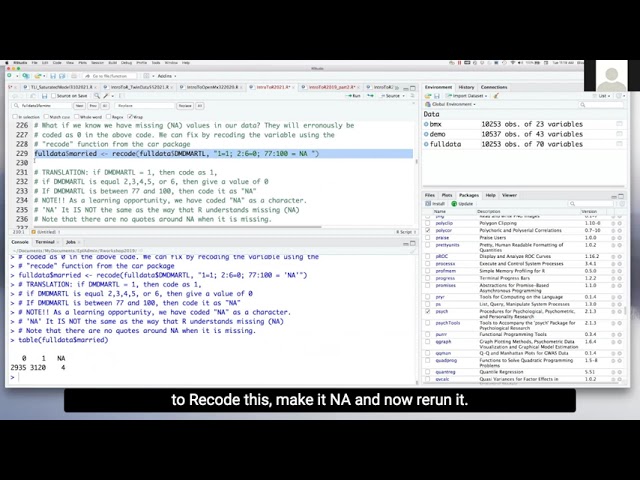The width and height of the screenshot is (640, 480).
Task: Open the Global Environment dropdown
Action: tap(451, 104)
